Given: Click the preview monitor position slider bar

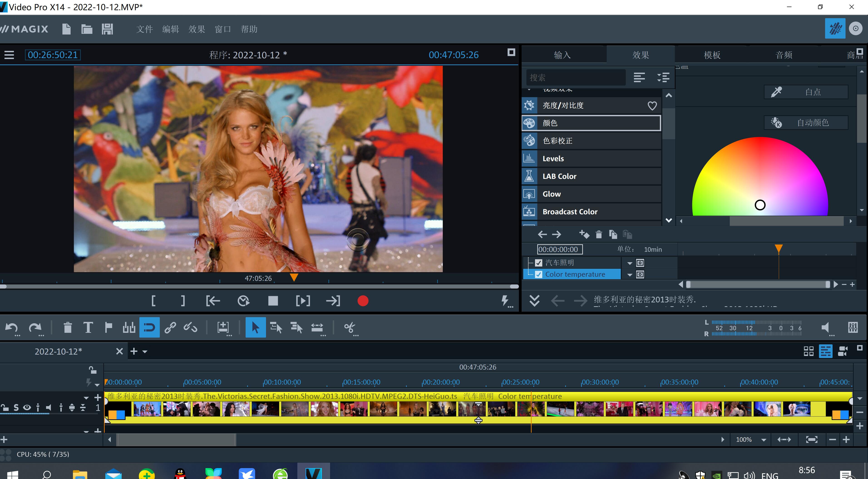Looking at the screenshot, I should click(x=259, y=286).
